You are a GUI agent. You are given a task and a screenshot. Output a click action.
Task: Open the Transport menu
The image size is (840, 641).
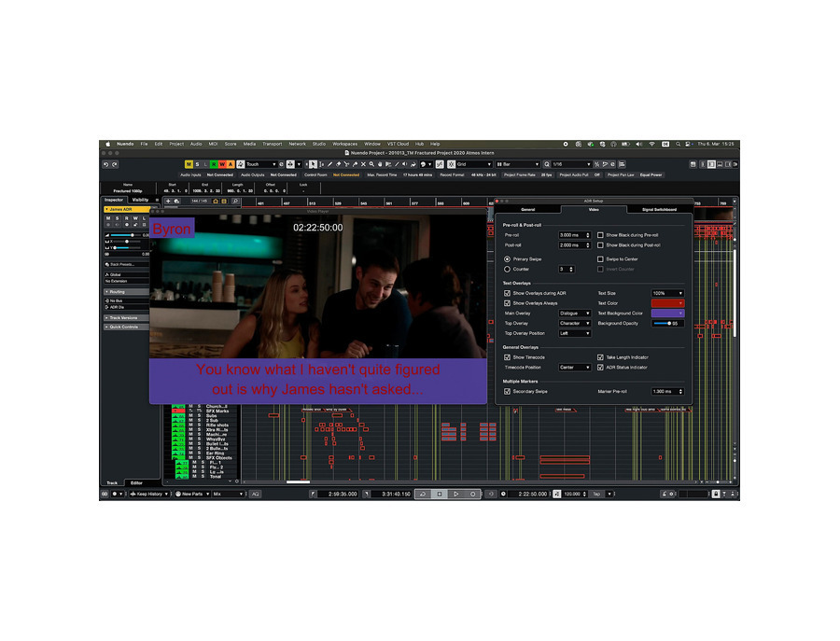tap(273, 144)
